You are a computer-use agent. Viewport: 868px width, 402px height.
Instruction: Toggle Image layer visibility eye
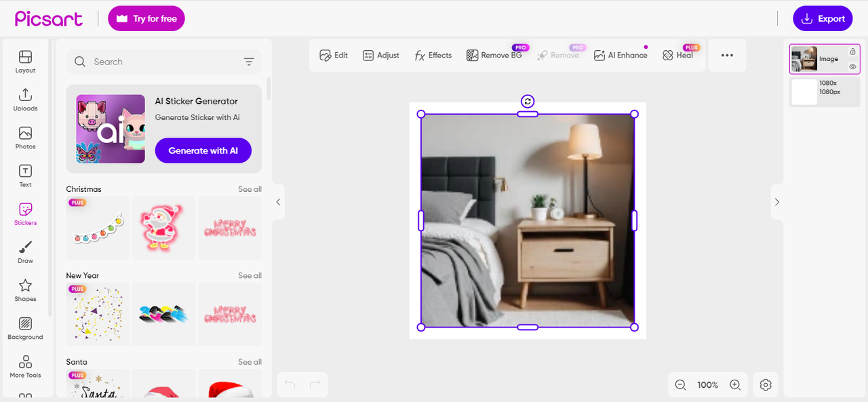[852, 66]
